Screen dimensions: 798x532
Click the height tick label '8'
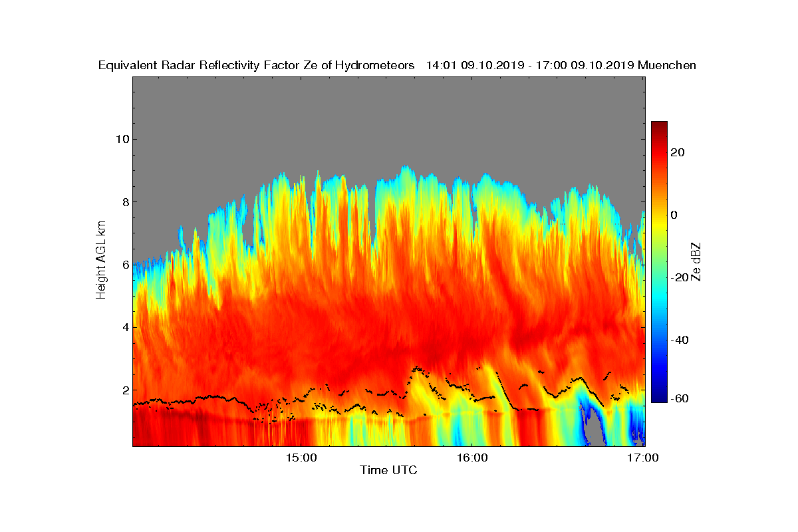(x=125, y=201)
